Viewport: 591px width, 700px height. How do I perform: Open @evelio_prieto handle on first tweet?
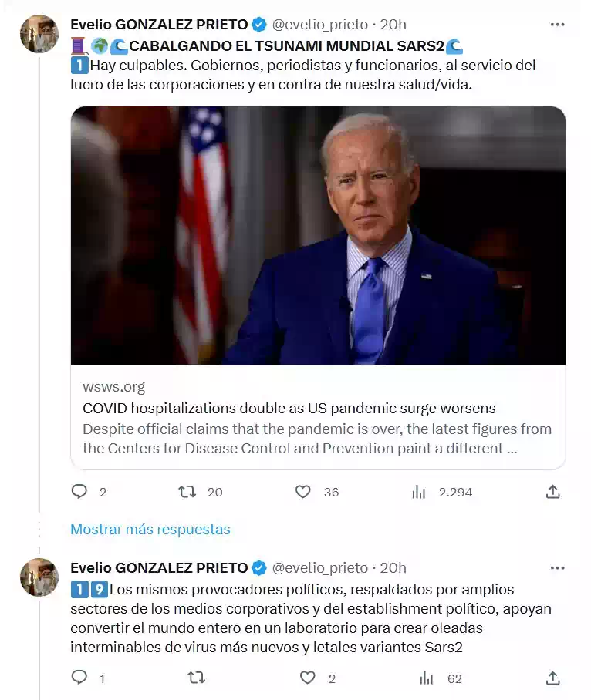pos(320,25)
